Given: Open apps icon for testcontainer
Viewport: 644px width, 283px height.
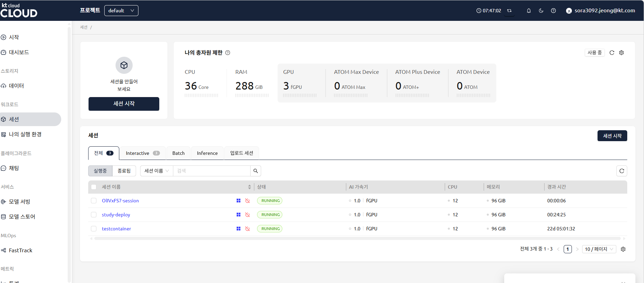Looking at the screenshot, I should (239, 229).
